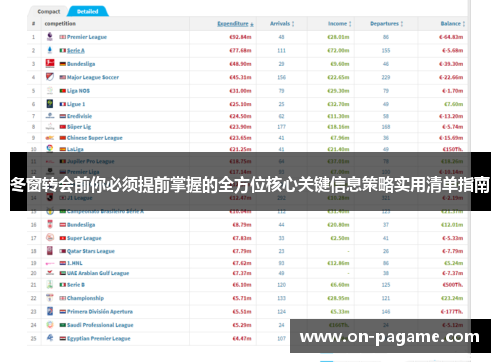
Task: Click the USA flag beside Major League Soccer
Action: [x=63, y=77]
